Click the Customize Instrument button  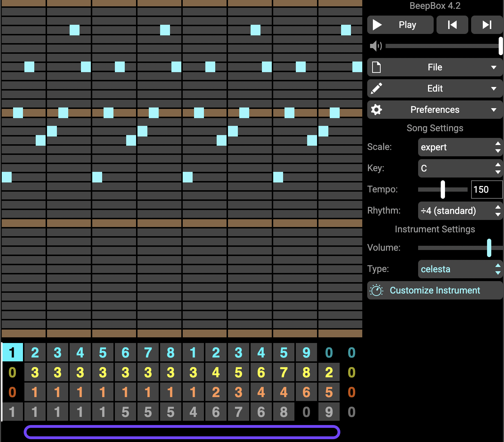pyautogui.click(x=435, y=290)
